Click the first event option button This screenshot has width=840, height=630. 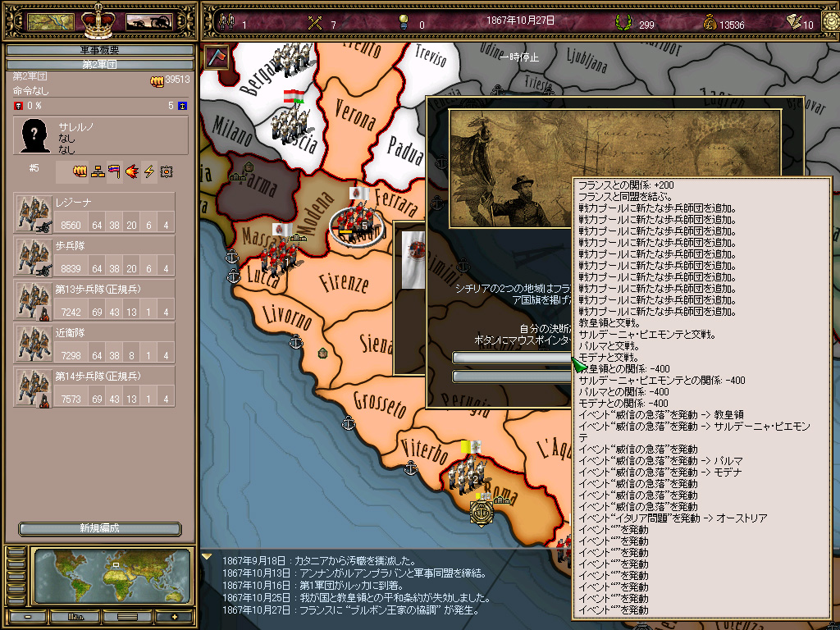point(512,358)
